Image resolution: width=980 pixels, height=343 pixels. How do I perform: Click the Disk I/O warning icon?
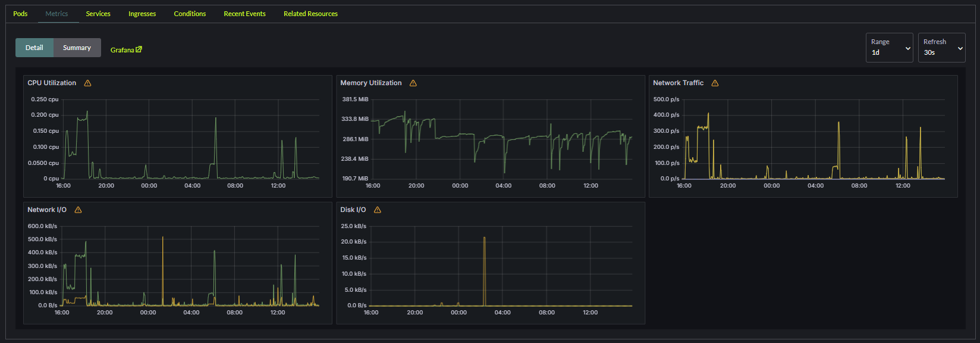point(377,210)
